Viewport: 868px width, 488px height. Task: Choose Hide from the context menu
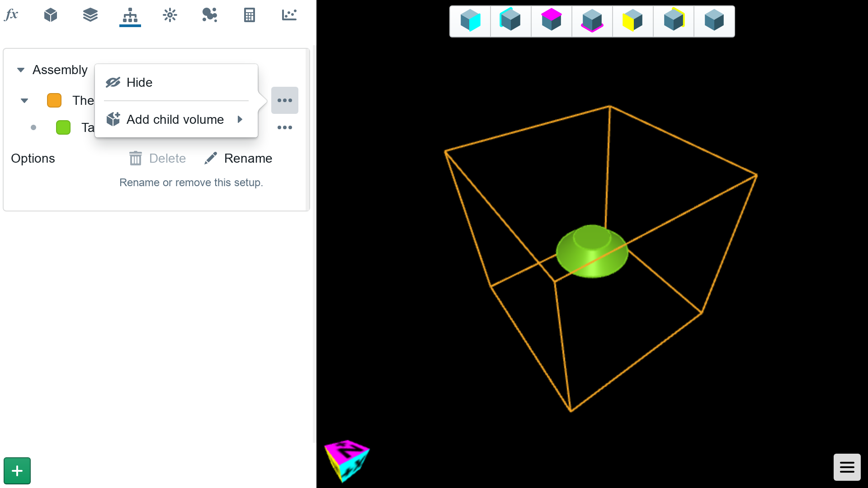[x=176, y=82]
